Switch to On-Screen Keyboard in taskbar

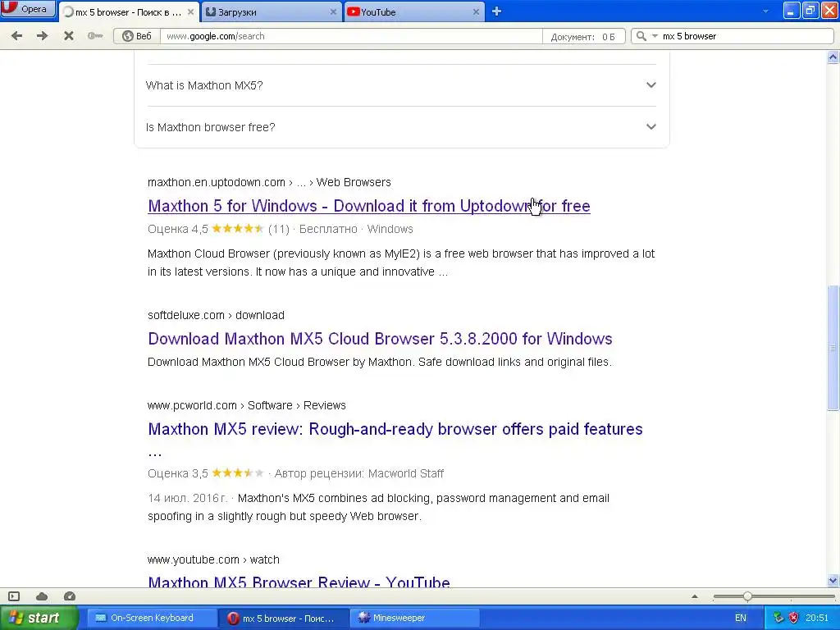(152, 618)
